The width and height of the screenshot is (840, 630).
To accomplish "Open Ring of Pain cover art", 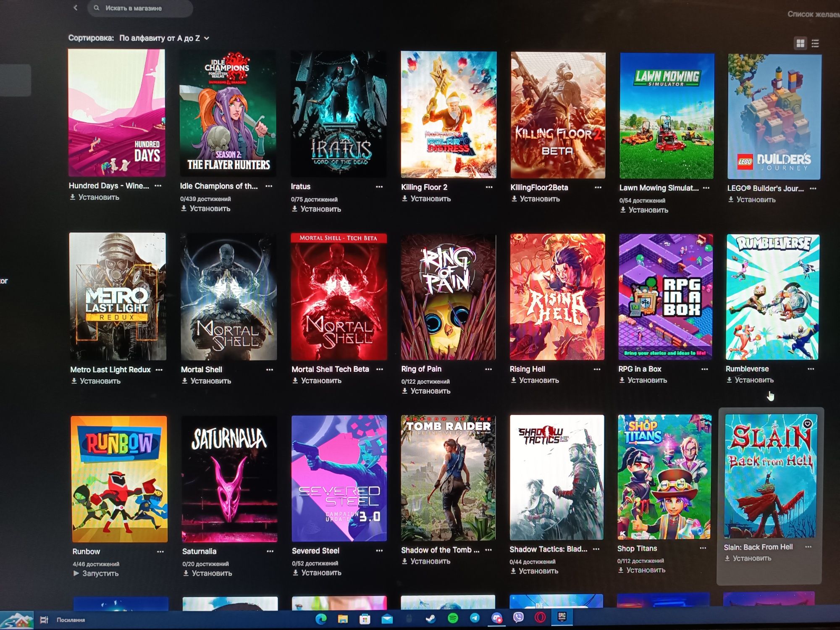I will 448,297.
